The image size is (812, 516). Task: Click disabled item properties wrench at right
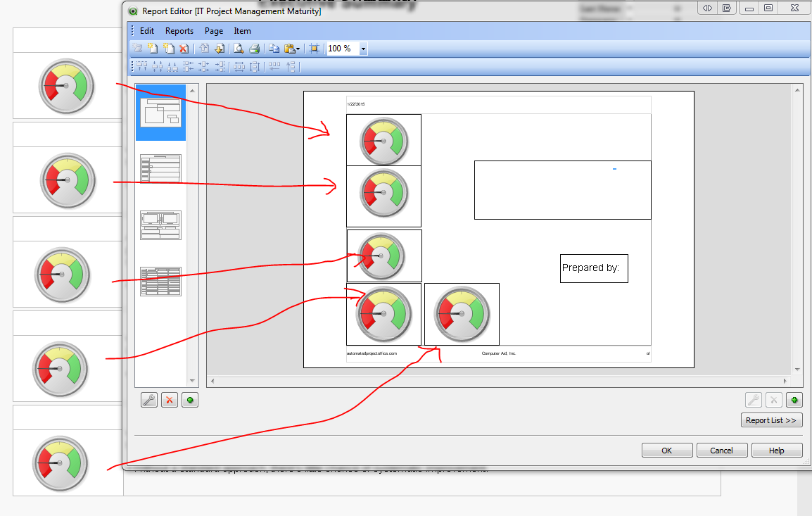(754, 400)
